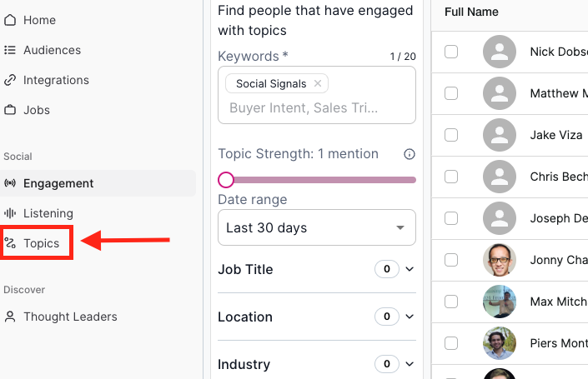Click the Jobs briefcase icon
588x379 pixels.
(x=10, y=110)
